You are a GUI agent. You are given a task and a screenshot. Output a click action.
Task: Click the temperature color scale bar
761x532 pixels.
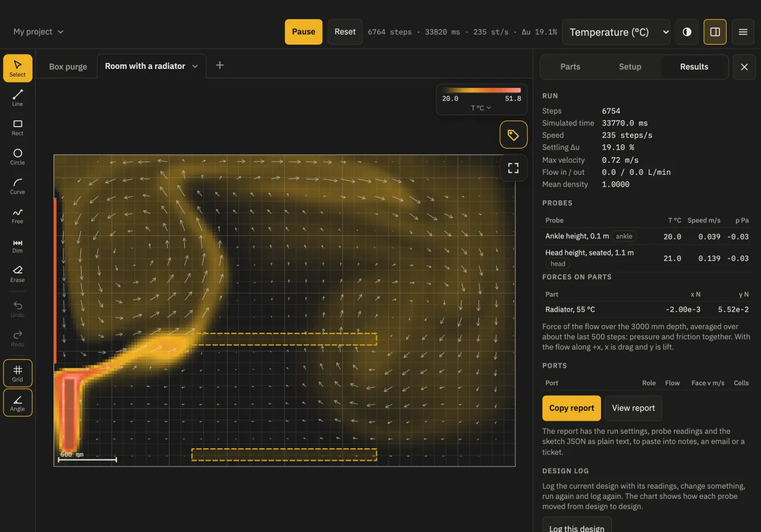[x=481, y=90]
